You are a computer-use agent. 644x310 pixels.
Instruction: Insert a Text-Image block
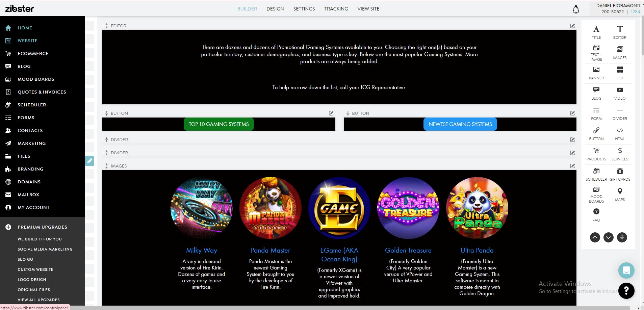point(596,53)
